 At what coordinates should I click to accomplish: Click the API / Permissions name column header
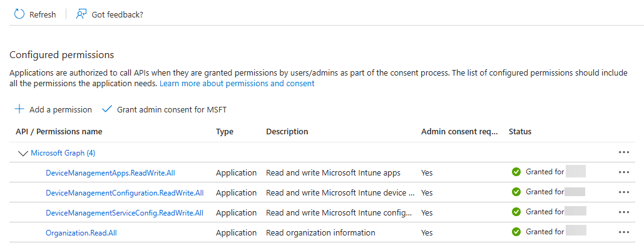59,132
